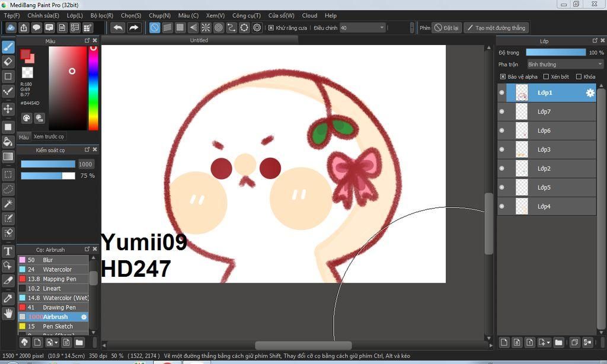Open the Tệp(F) menu

(12, 15)
